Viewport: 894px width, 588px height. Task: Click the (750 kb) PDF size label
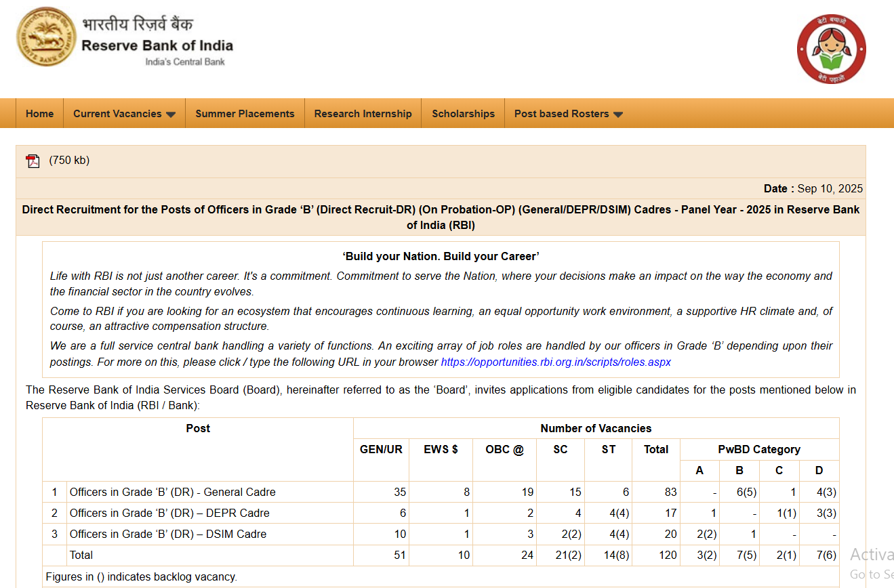pyautogui.click(x=69, y=161)
